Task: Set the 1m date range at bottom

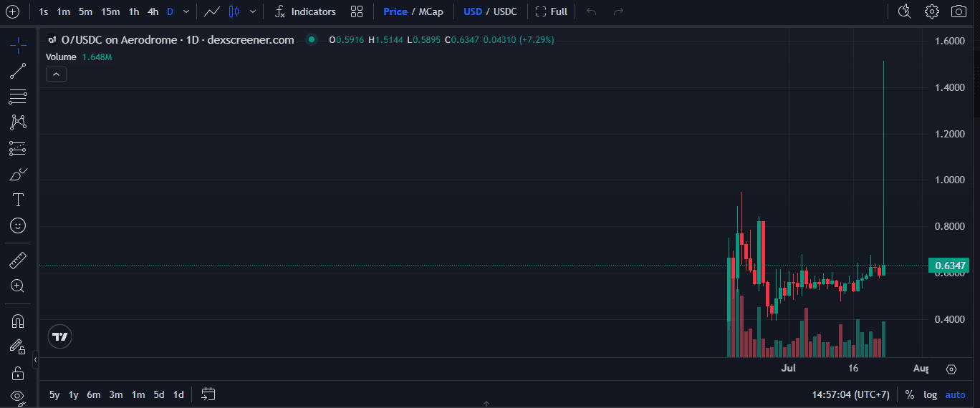Action: point(138,394)
